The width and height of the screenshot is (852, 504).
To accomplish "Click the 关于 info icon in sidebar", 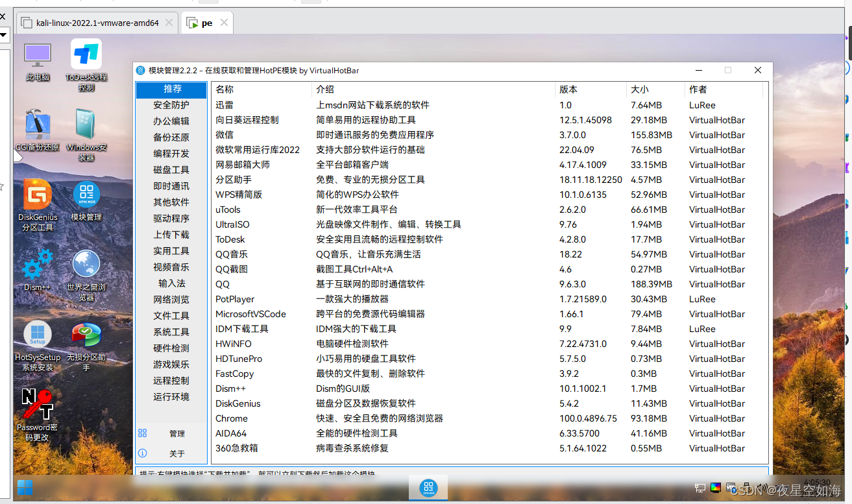I will point(143,453).
